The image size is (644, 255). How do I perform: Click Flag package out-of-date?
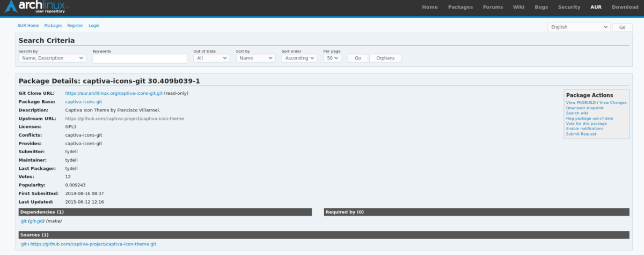click(590, 118)
